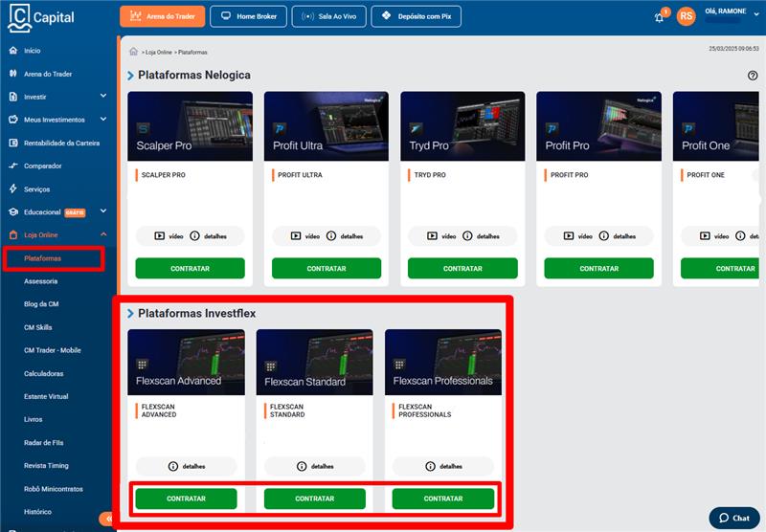The image size is (766, 532).
Task: Open the Chat button
Action: [x=734, y=518]
